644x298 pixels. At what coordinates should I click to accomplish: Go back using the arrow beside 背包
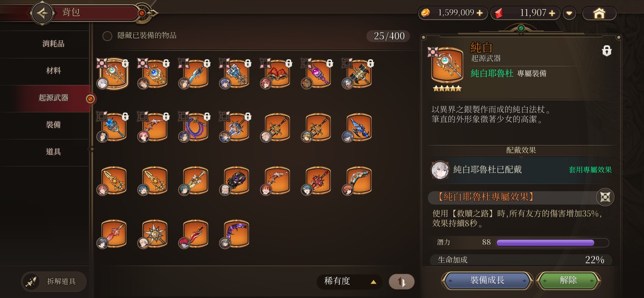tap(42, 13)
